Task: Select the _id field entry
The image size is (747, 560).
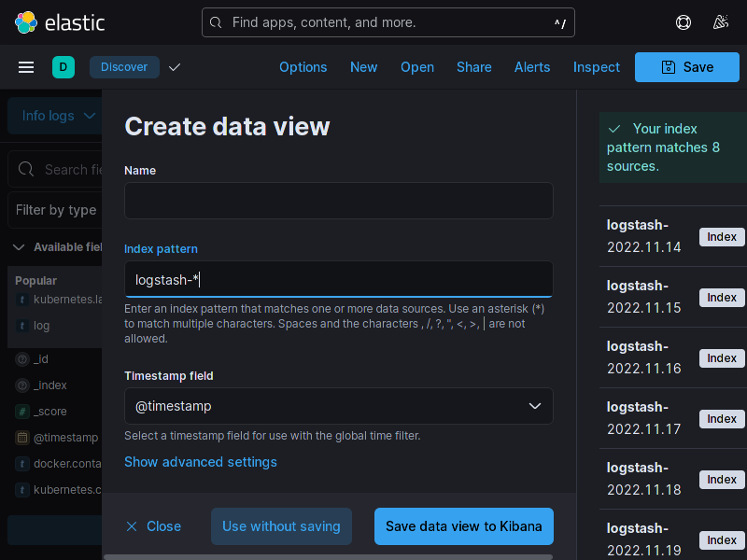Action: click(41, 358)
